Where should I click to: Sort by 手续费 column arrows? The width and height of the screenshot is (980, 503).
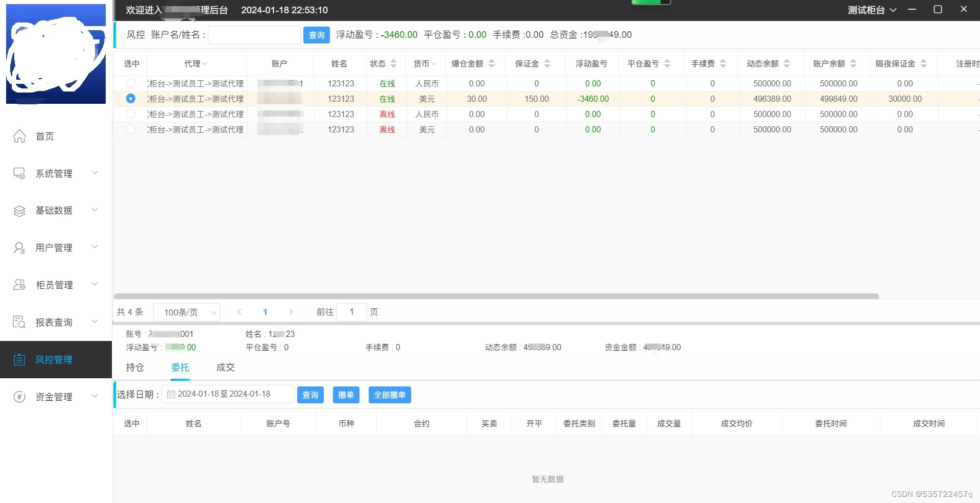723,63
